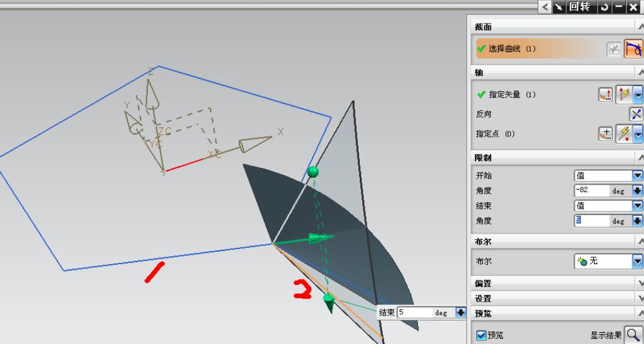
Task: Open the start angle options arrow
Action: (x=637, y=191)
